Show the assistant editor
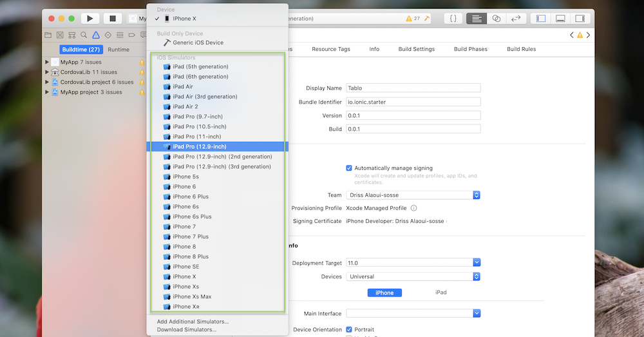The height and width of the screenshot is (337, 644). pos(496,19)
